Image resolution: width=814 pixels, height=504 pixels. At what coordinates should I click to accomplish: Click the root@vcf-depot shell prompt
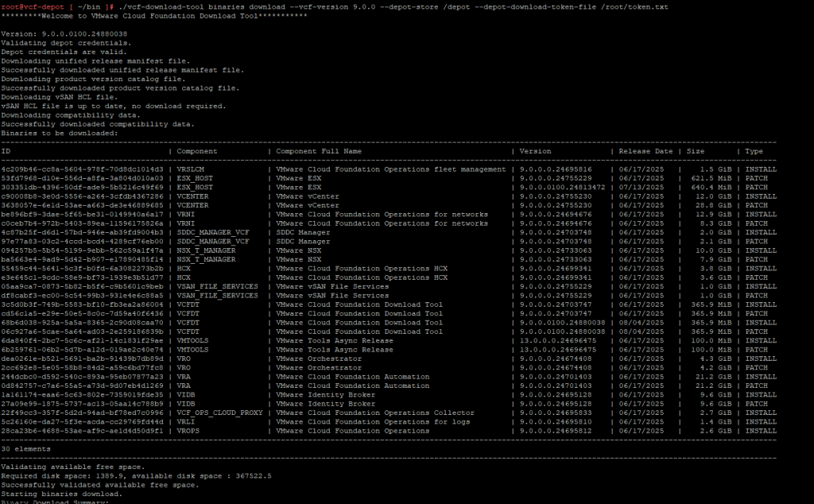[28, 6]
